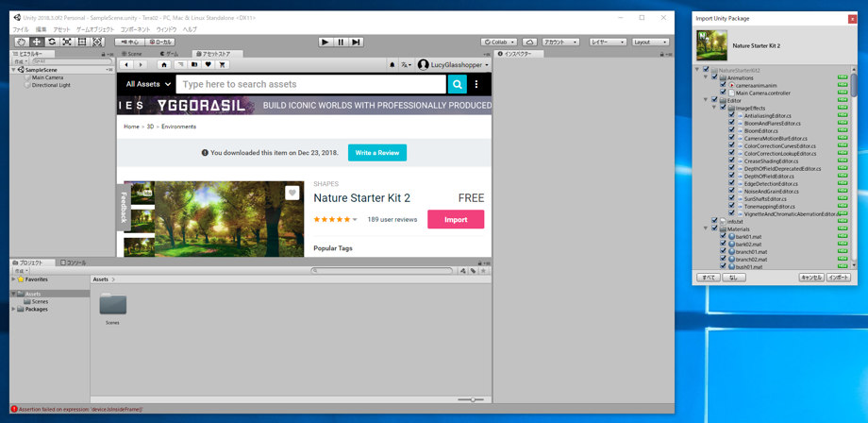Uncheck cameraanim.anim checkbox
Image resolution: width=868 pixels, height=423 pixels.
point(723,85)
